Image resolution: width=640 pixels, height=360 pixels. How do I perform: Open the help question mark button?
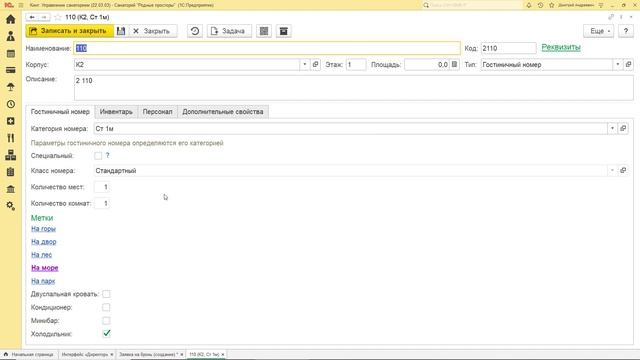pos(626,31)
